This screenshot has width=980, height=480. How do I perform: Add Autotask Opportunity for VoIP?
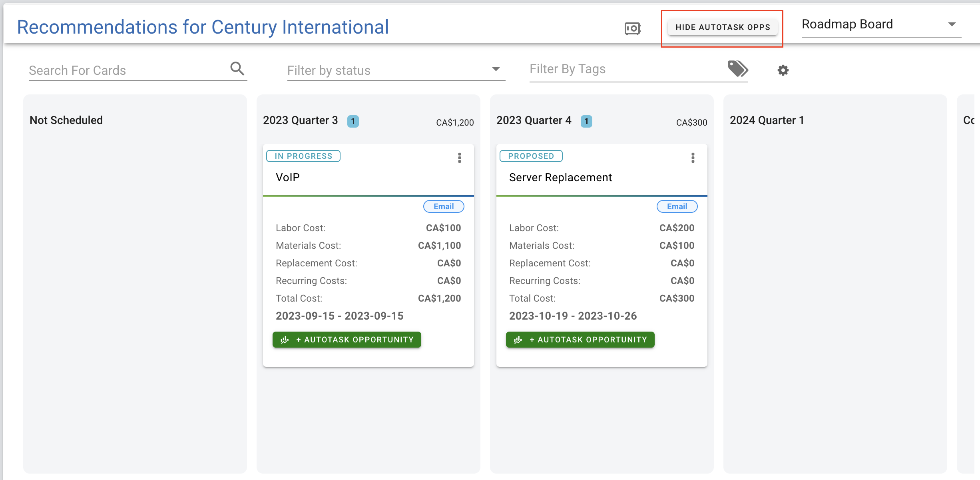[x=347, y=340]
